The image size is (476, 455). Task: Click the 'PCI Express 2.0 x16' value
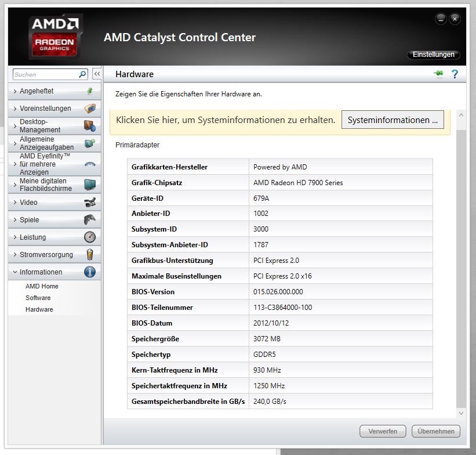click(x=282, y=276)
